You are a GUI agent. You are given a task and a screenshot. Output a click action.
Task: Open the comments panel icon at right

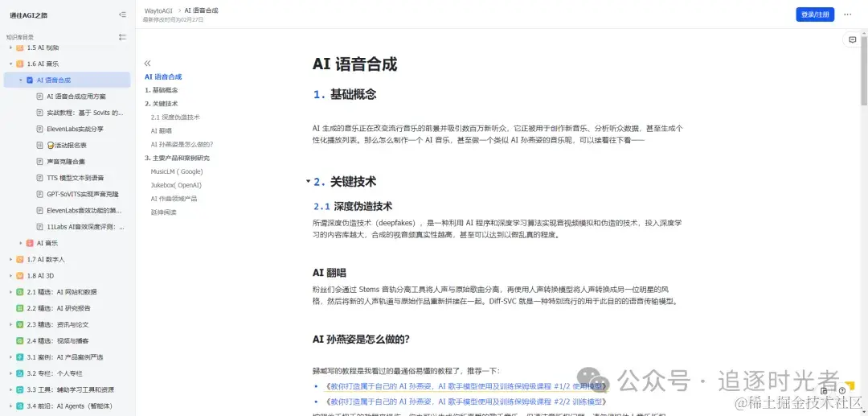point(853,40)
